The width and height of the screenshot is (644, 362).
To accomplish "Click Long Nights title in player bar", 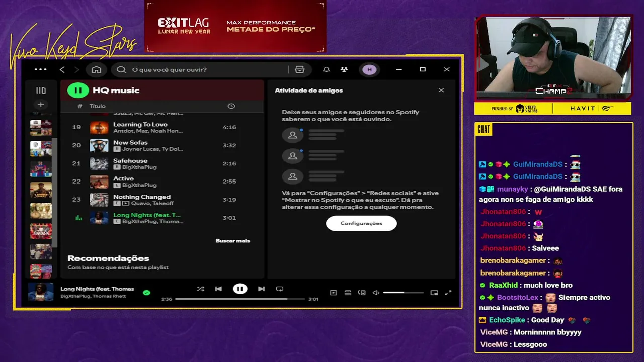I will [x=97, y=289].
